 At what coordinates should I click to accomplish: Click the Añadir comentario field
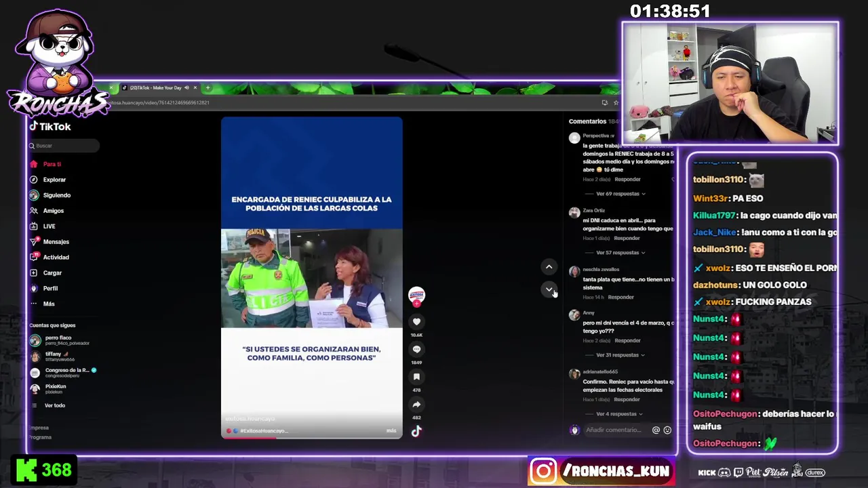coord(613,430)
